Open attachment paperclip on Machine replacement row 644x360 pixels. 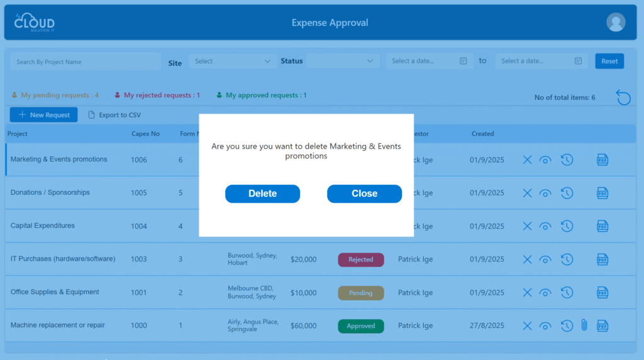pos(584,325)
